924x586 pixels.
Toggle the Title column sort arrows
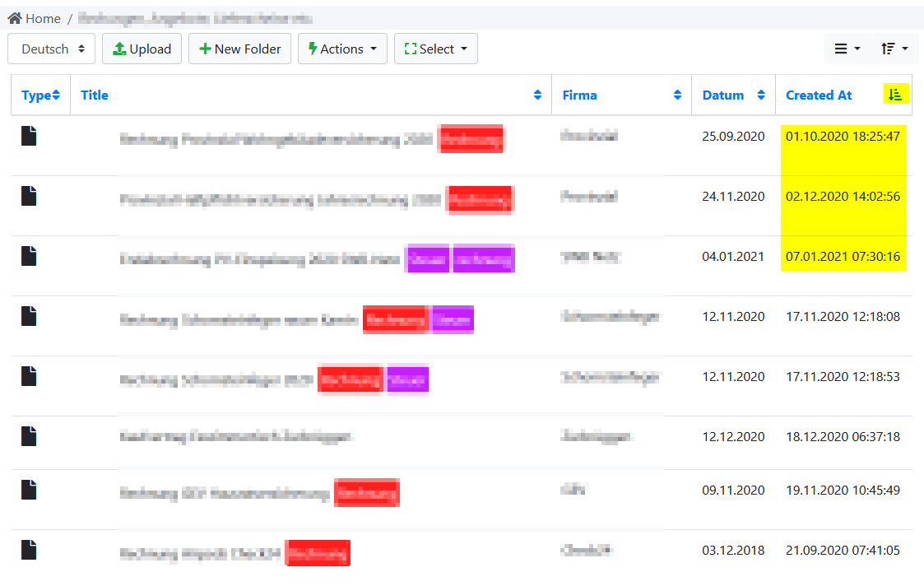pyautogui.click(x=539, y=95)
